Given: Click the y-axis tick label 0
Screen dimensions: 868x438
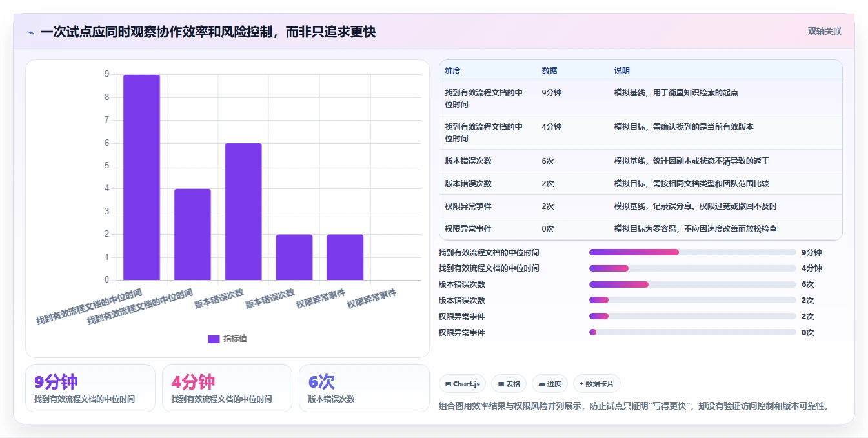Looking at the screenshot, I should click(107, 280).
